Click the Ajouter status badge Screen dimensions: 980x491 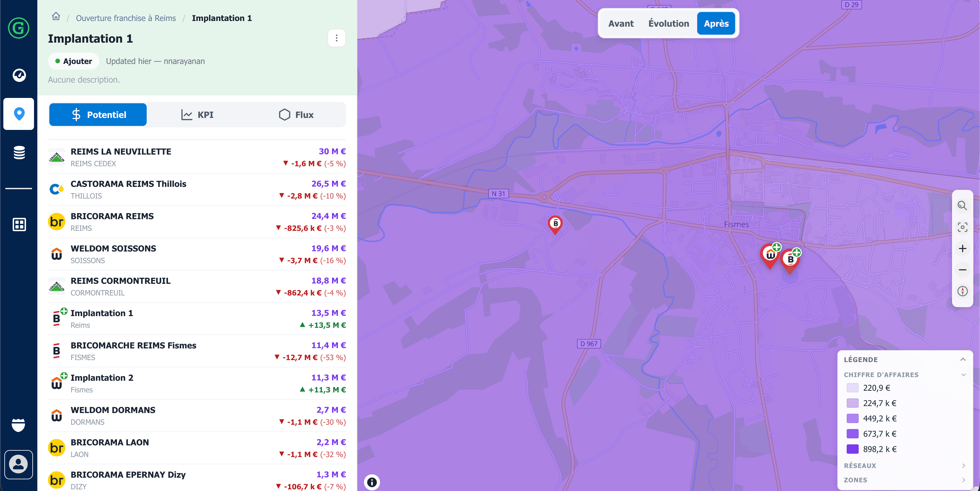[74, 61]
